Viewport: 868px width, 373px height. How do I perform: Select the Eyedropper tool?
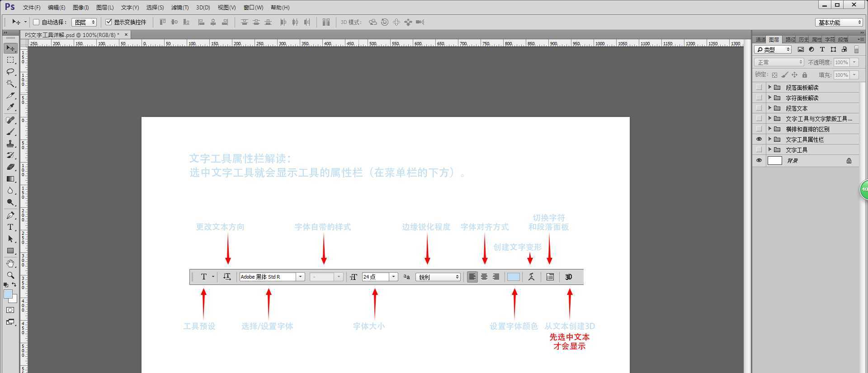pos(10,107)
